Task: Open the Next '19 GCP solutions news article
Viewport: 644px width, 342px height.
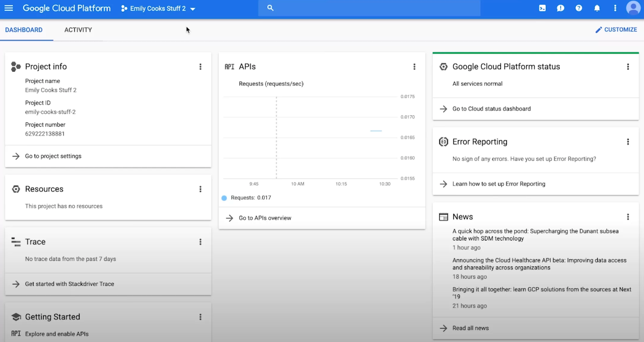Action: point(542,293)
